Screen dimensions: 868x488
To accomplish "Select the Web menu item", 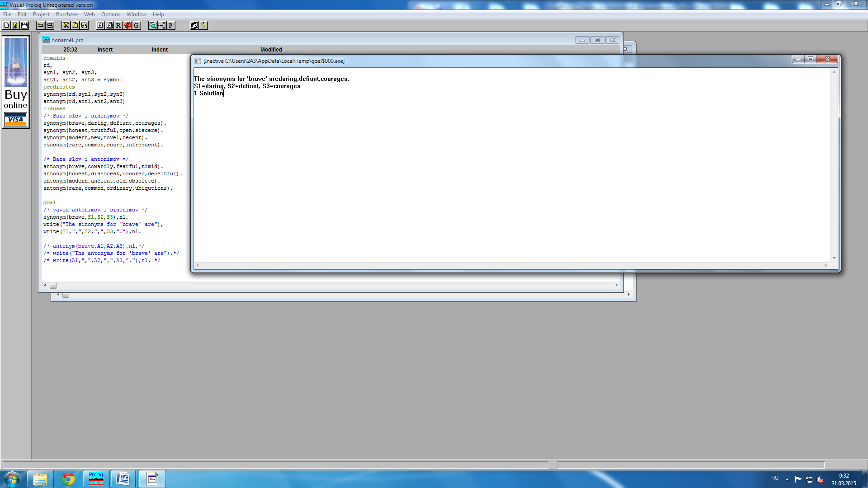I will [89, 14].
